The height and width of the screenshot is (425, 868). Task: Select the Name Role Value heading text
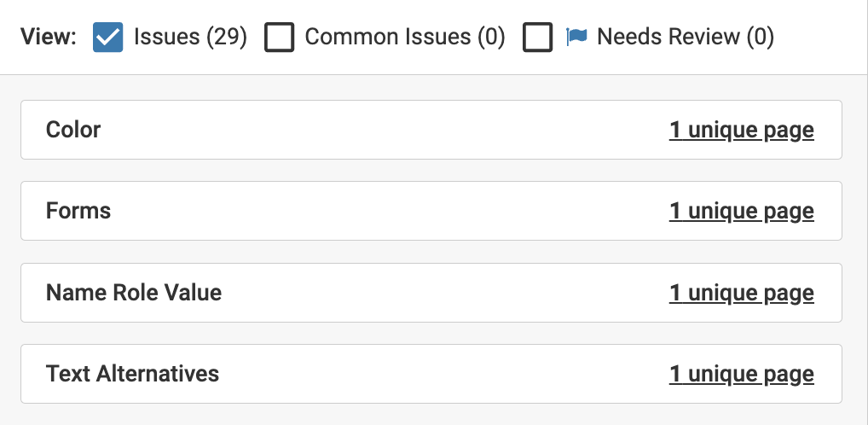pos(134,293)
